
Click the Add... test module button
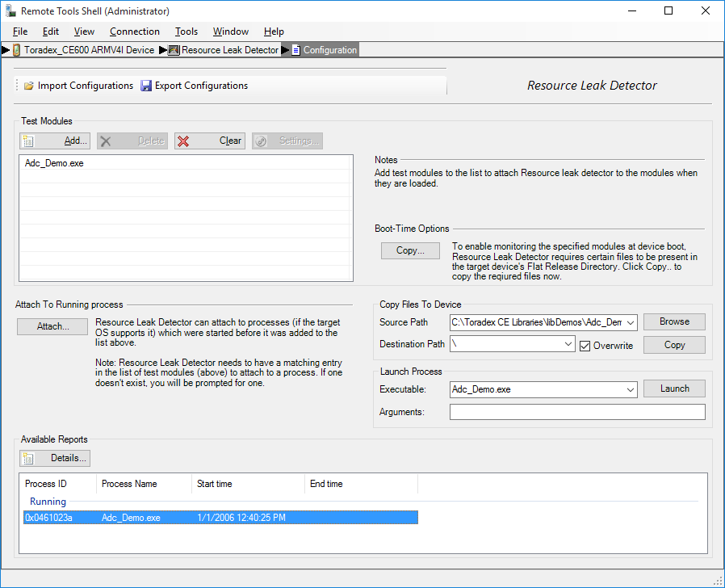(x=55, y=141)
